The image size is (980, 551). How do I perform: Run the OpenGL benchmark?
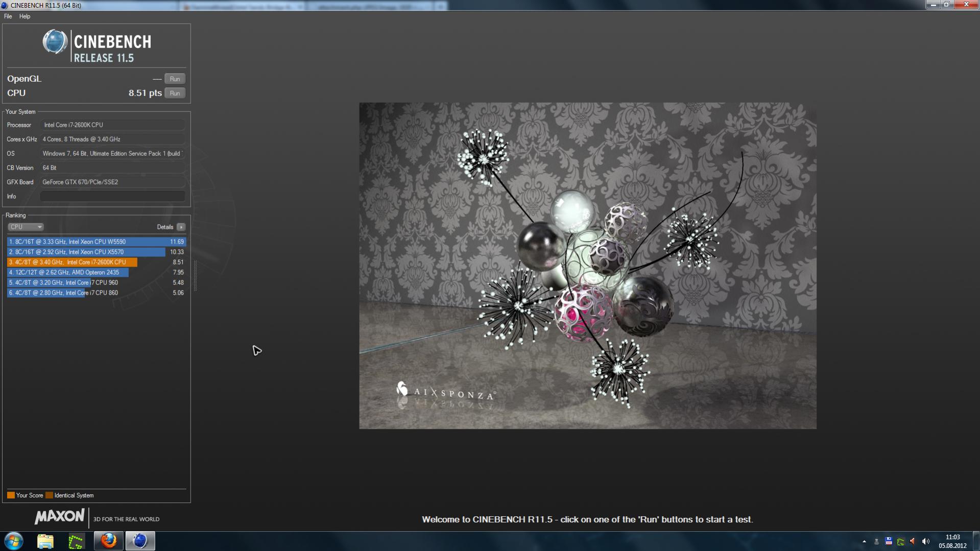click(x=175, y=79)
